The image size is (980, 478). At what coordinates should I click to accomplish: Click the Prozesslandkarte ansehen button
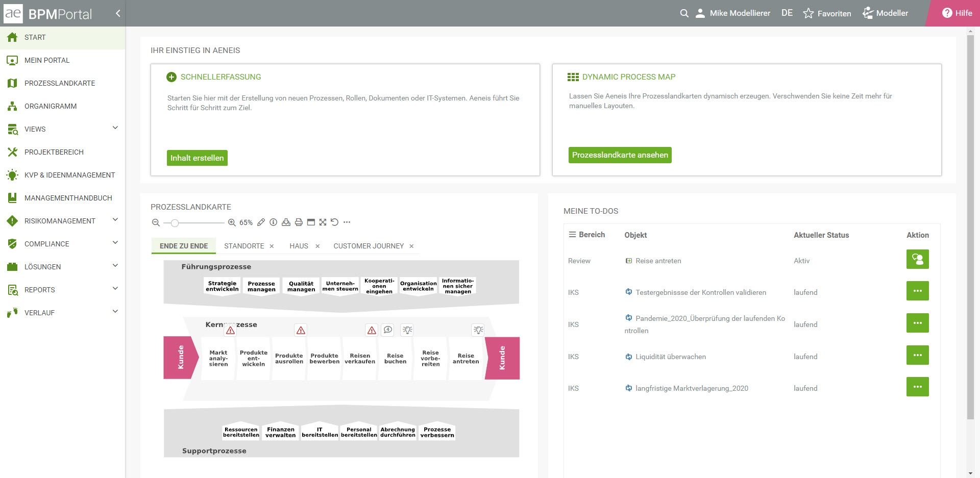620,155
